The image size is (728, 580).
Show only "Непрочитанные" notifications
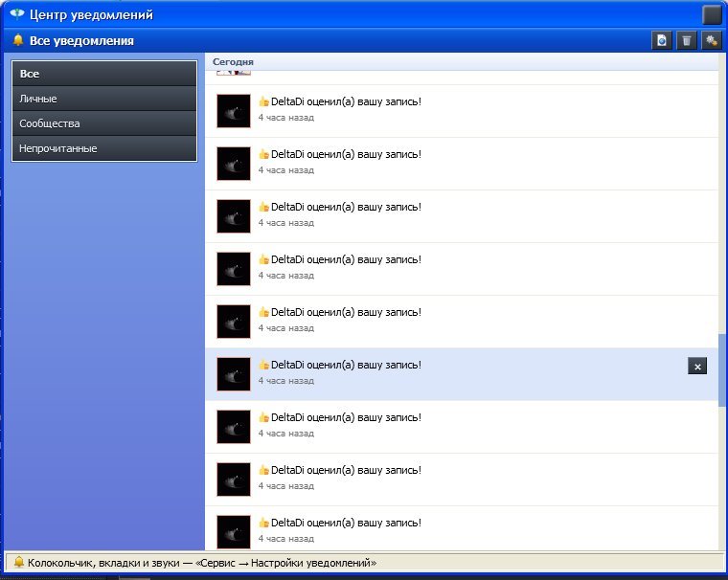pyautogui.click(x=104, y=148)
